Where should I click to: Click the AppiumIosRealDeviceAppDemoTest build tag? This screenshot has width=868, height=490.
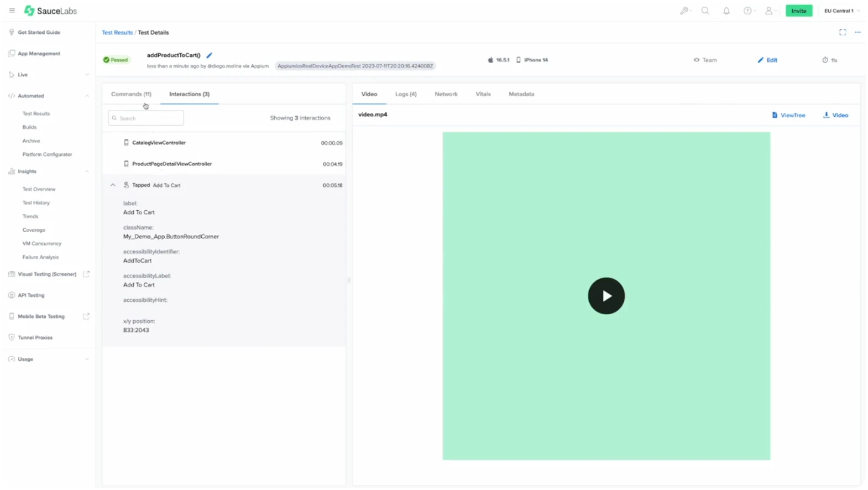(x=355, y=66)
